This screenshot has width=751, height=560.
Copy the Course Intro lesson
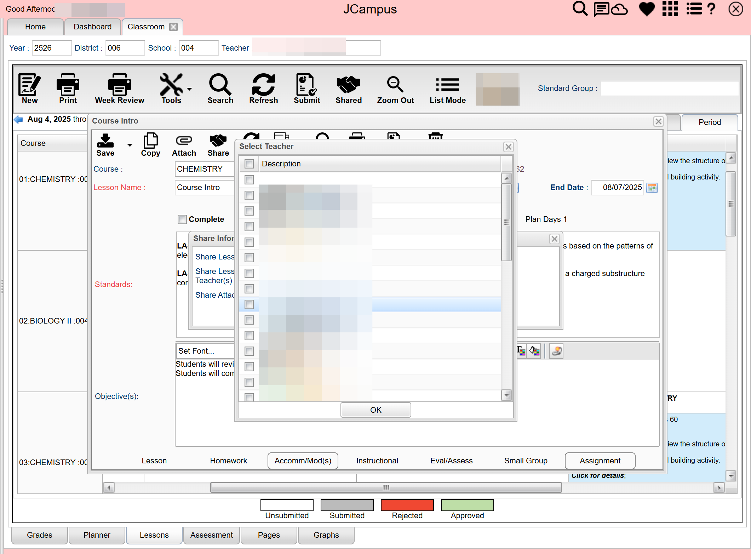tap(150, 145)
